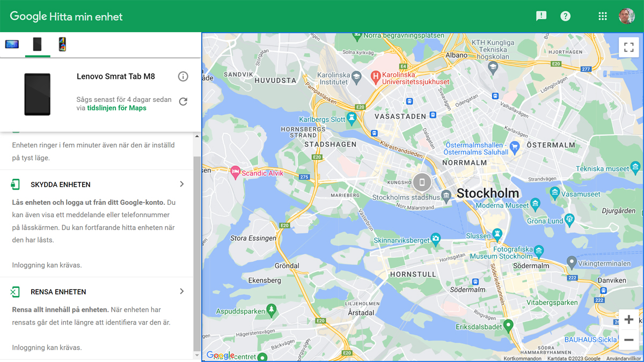Select the first tablet device tab

(x=12, y=45)
